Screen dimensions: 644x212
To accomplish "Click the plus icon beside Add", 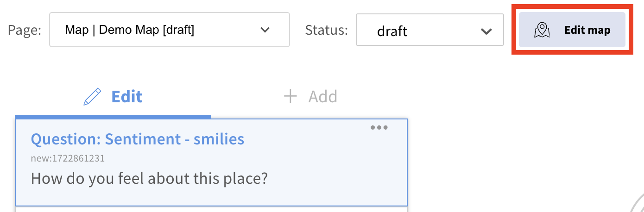I will coord(290,97).
